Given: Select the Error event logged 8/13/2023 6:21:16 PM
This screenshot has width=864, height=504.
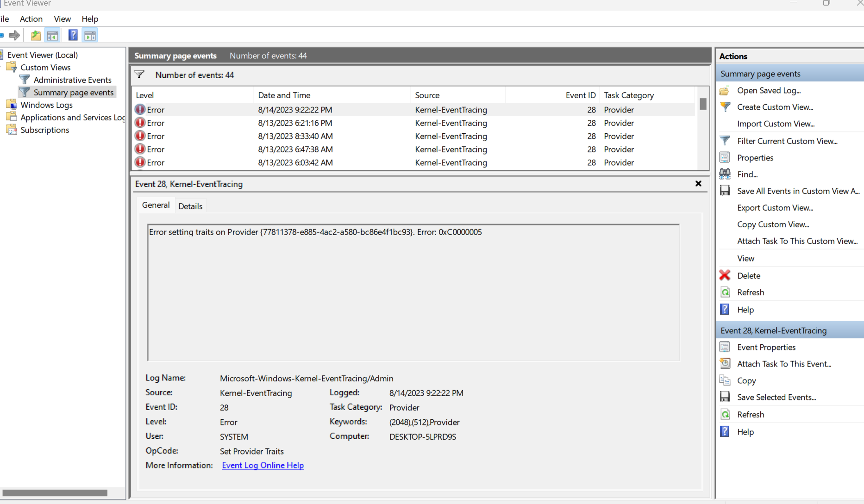Looking at the screenshot, I should [295, 123].
